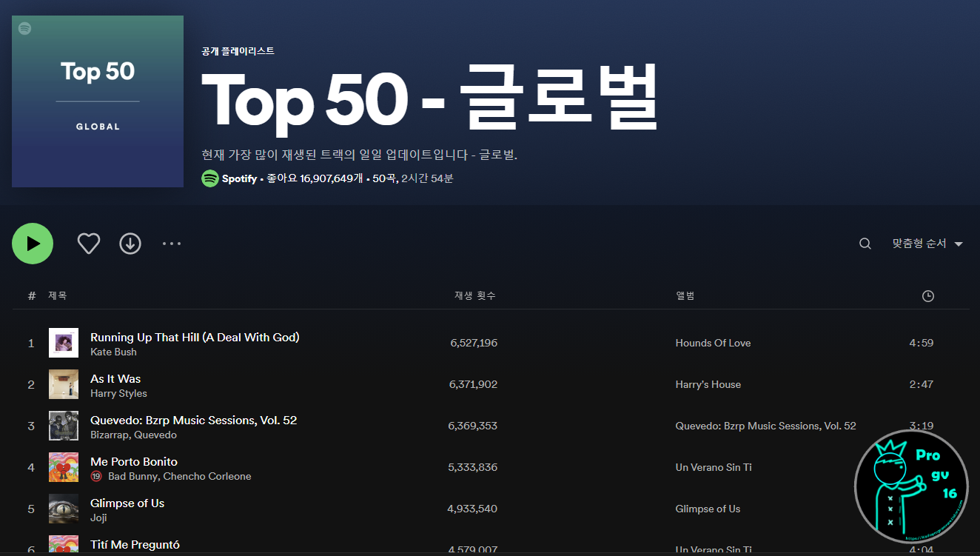Open artist Joji
The image size is (980, 556).
pyautogui.click(x=98, y=518)
